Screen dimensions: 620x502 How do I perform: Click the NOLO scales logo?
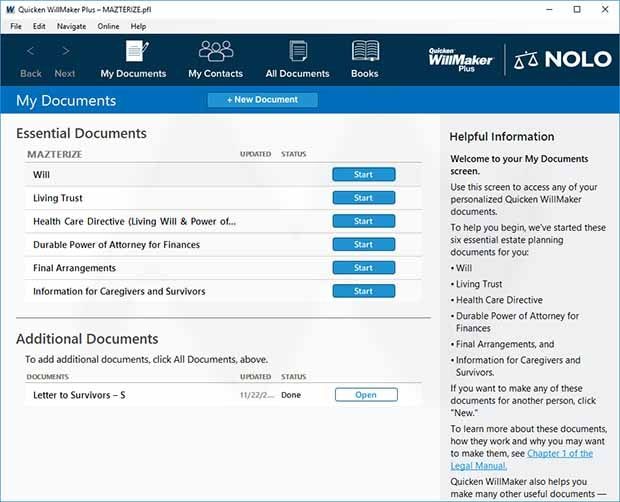point(563,59)
